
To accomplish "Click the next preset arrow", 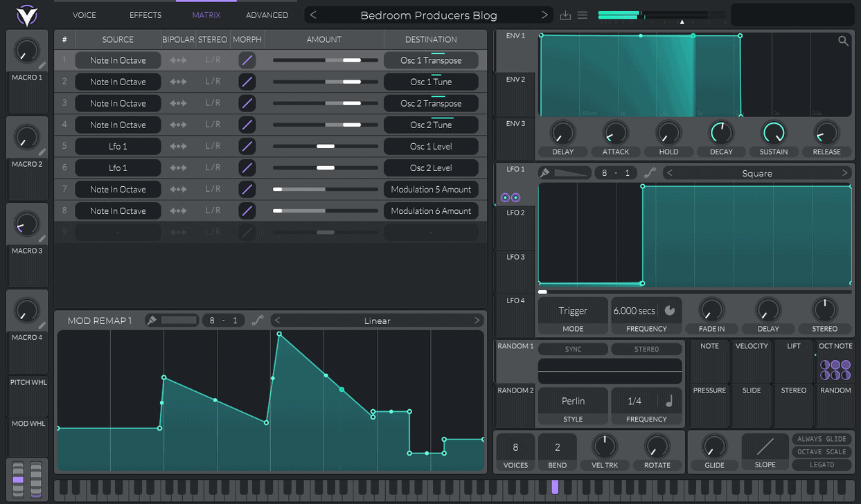I will (544, 15).
